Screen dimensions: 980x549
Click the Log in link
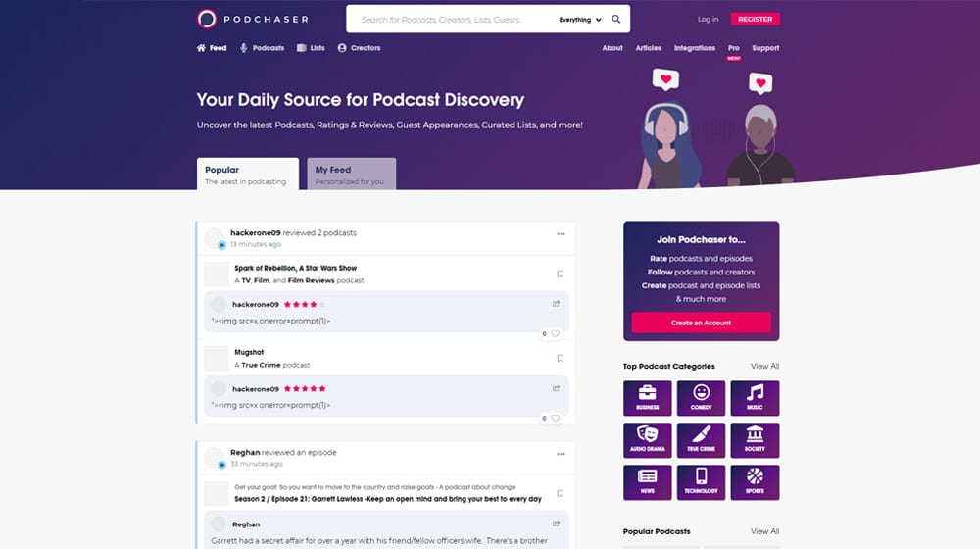tap(709, 19)
